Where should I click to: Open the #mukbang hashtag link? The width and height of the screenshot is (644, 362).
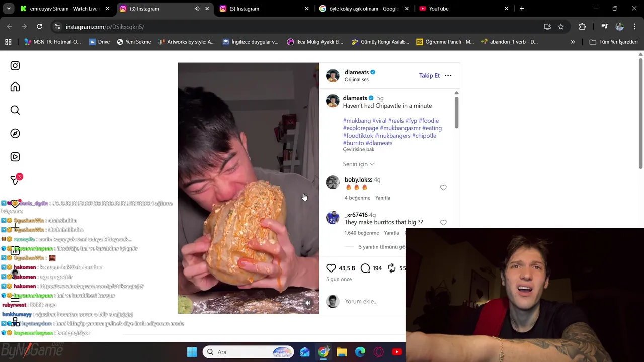coord(357,121)
